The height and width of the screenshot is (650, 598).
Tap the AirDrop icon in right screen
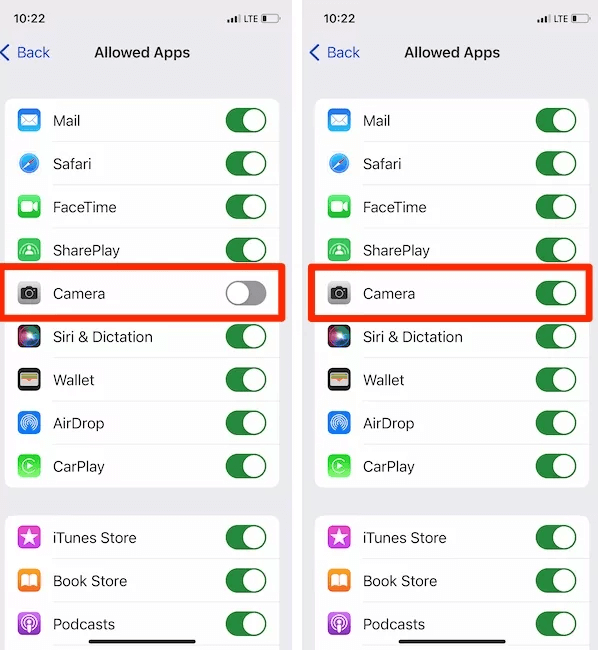(339, 422)
